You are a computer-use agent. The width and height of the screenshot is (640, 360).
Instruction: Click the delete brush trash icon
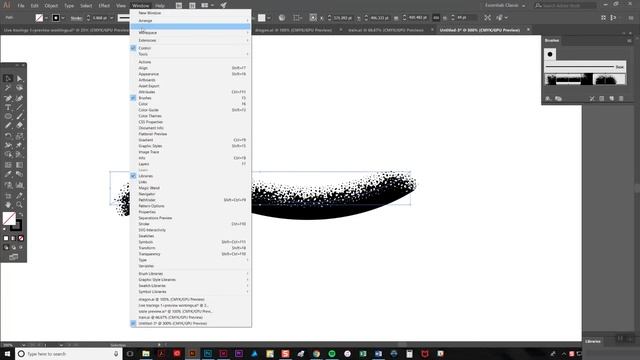point(621,99)
